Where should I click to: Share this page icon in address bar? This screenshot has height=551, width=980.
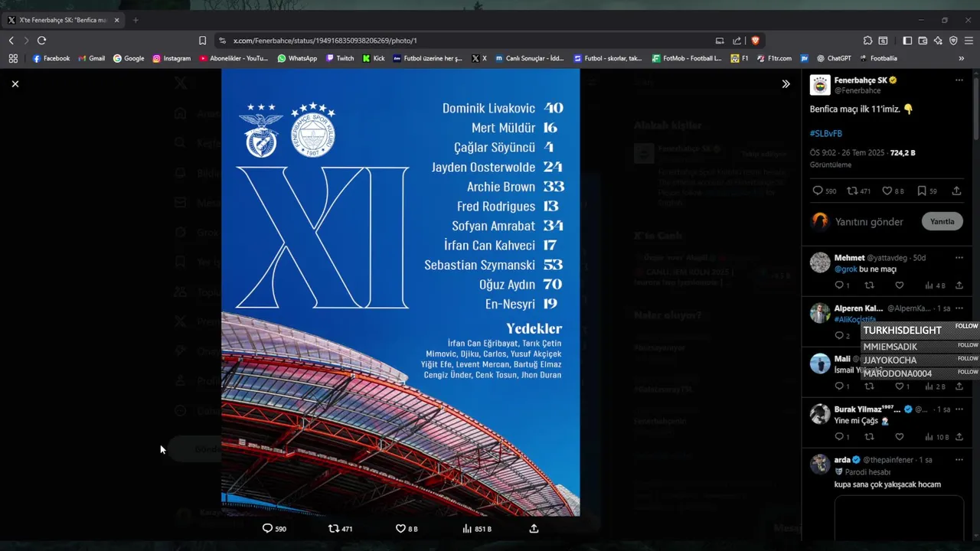point(737,41)
